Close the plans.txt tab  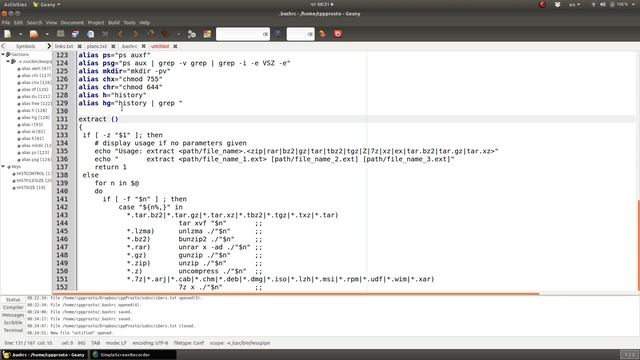point(113,47)
